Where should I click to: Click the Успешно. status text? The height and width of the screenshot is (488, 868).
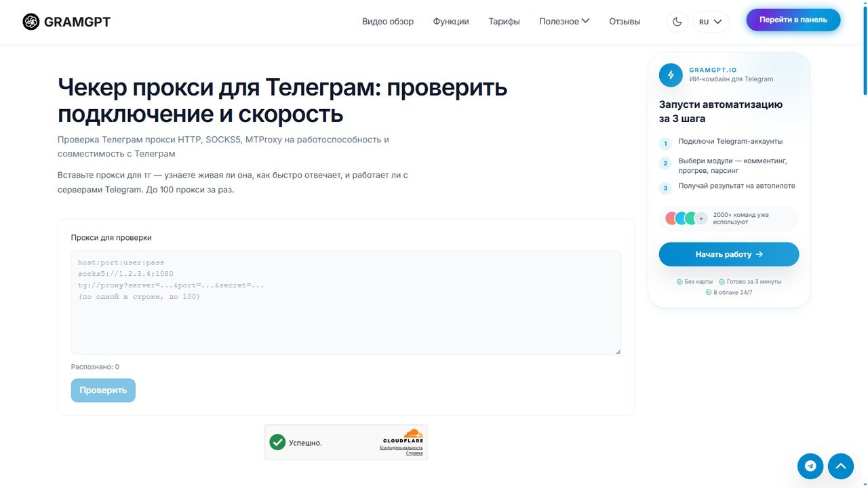pos(305,443)
